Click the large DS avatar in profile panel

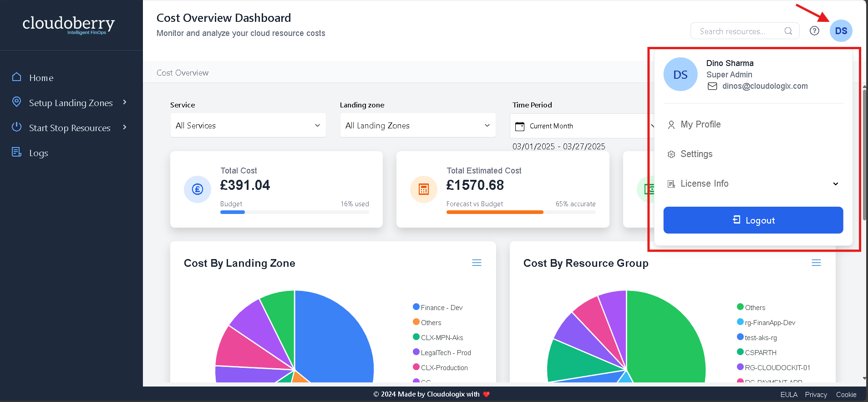680,74
